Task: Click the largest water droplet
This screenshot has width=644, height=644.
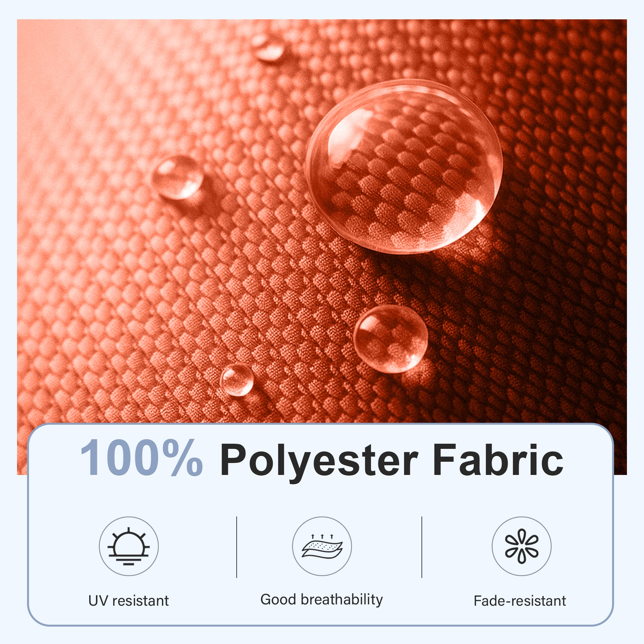Action: click(404, 166)
